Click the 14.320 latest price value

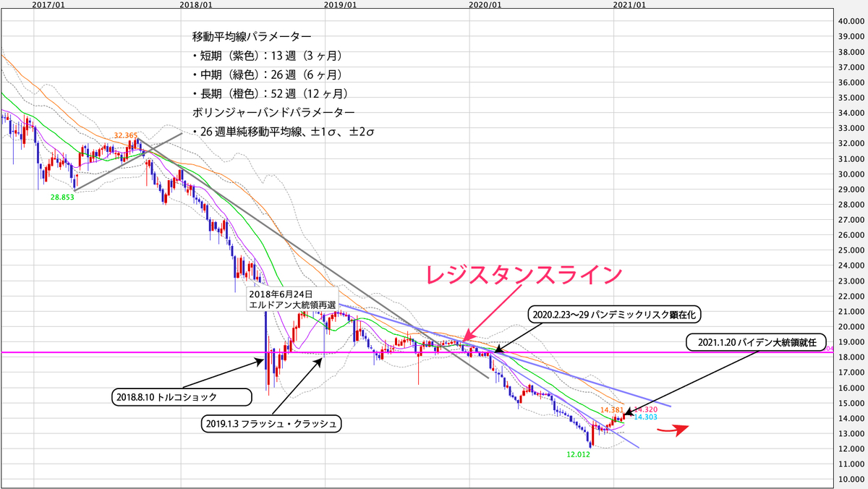(646, 409)
